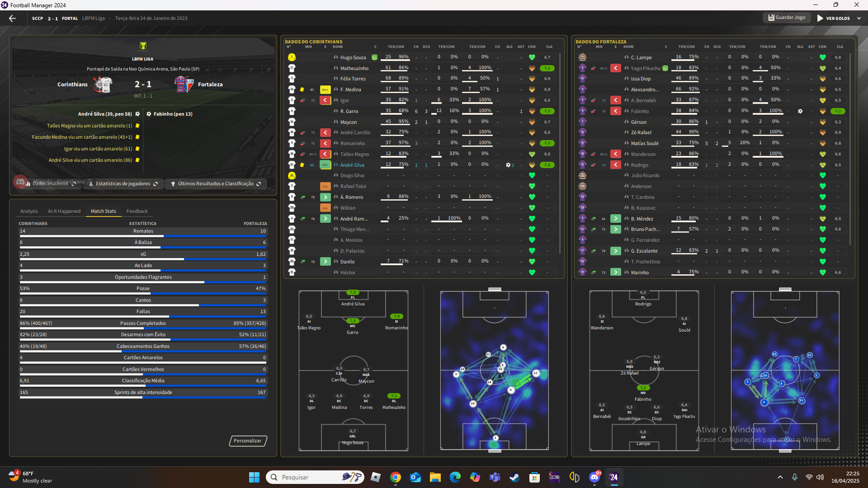Switch to the As It Happened tab
Viewport: 868px width, 488px height.
tap(64, 211)
